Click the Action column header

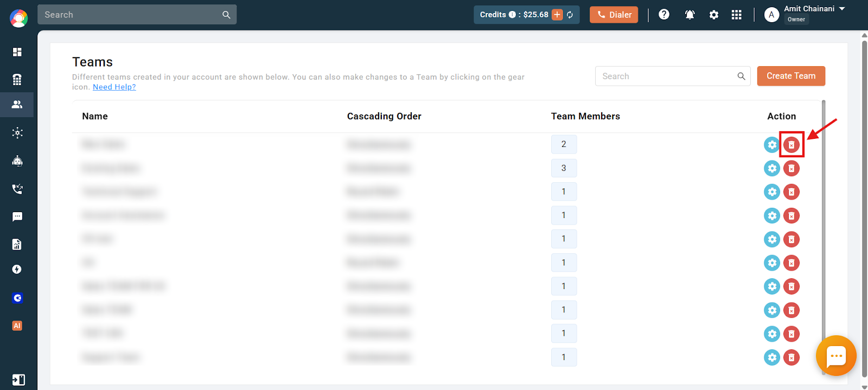pos(781,116)
